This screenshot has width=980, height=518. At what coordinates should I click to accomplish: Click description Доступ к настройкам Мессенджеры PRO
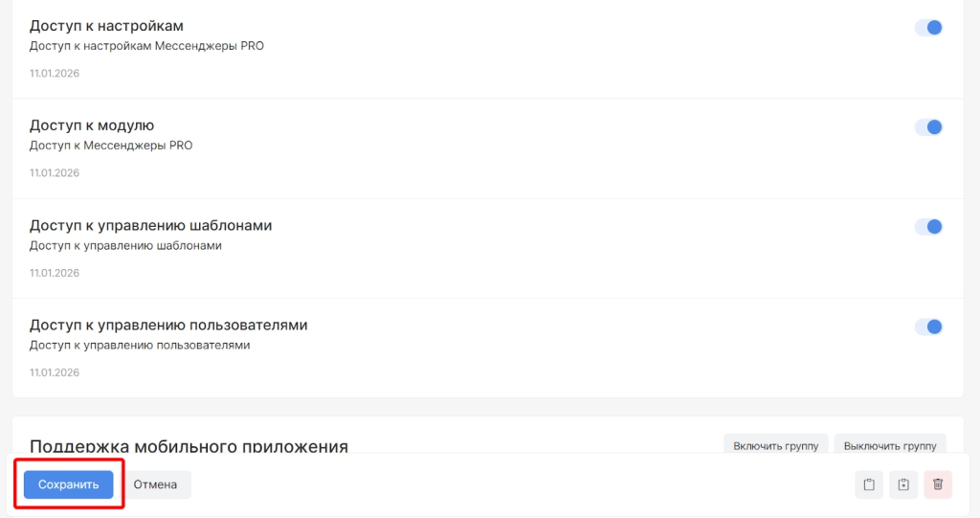coord(146,46)
